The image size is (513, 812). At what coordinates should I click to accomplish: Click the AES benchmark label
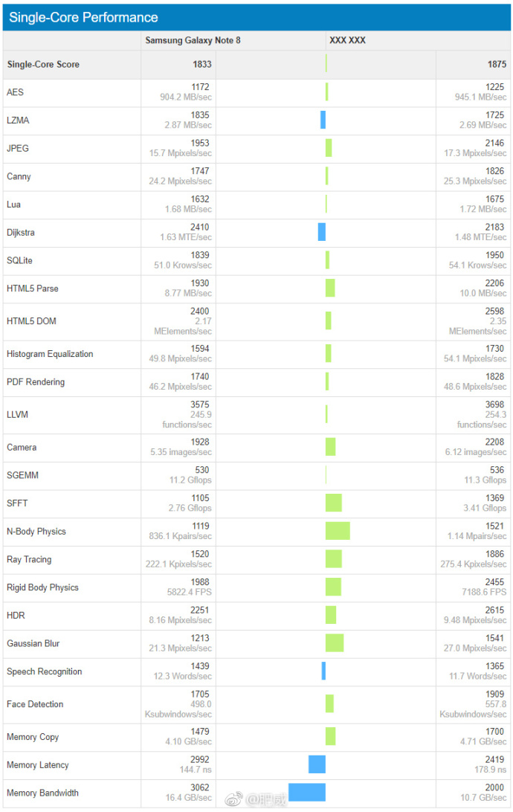click(15, 92)
